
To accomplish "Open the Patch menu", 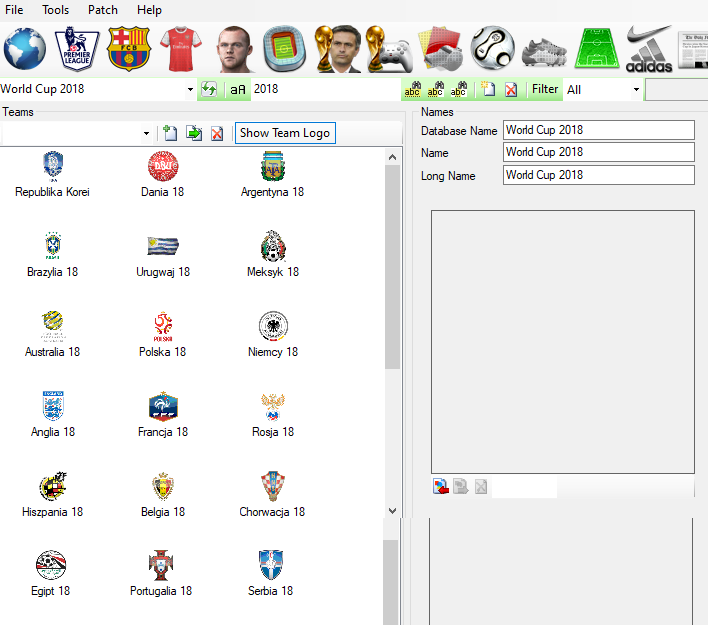I will (x=102, y=10).
